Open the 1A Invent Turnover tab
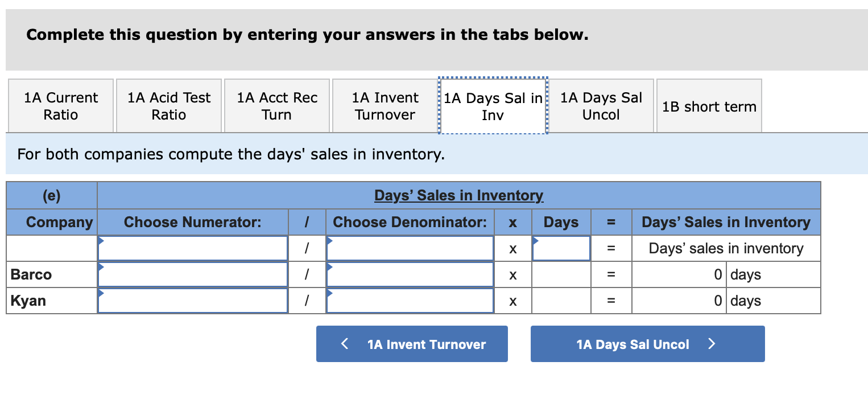This screenshot has height=419, width=868. pyautogui.click(x=385, y=106)
